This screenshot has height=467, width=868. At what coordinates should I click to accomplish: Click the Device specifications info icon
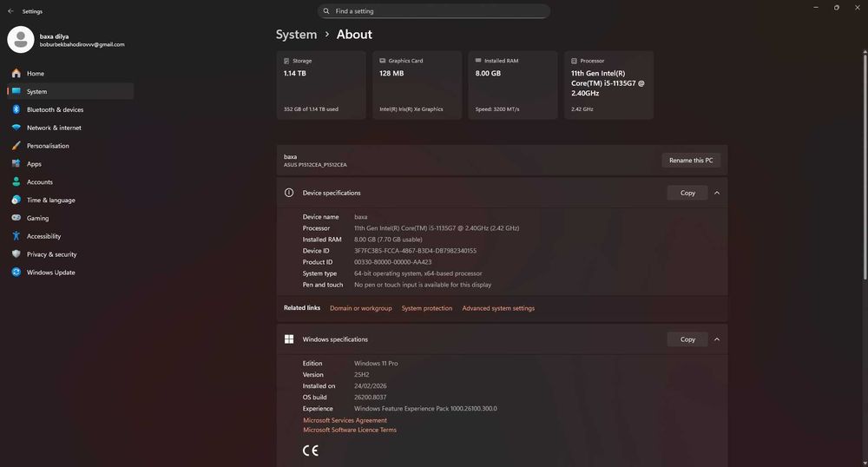click(x=289, y=193)
